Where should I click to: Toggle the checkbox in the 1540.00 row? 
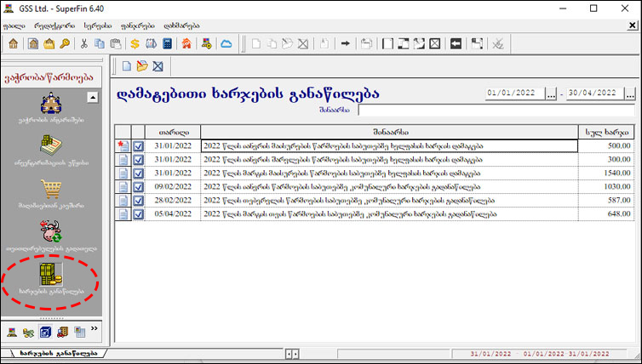pyautogui.click(x=139, y=173)
